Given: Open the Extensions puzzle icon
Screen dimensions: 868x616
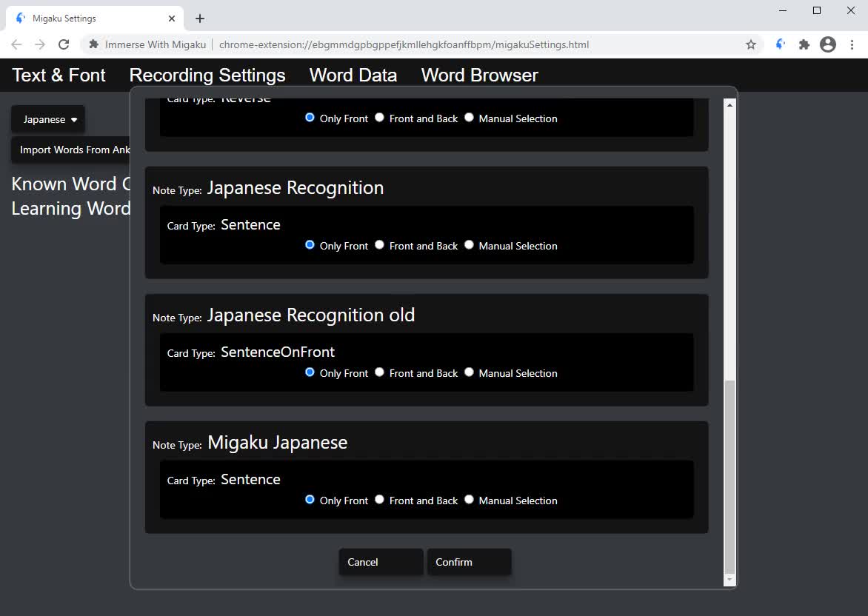Looking at the screenshot, I should click(804, 44).
